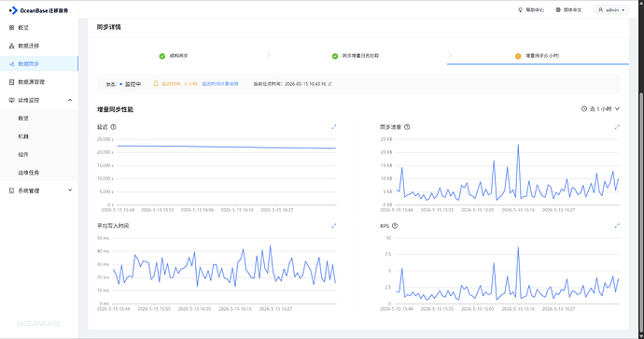This screenshot has height=339, width=644.
Task: Select 数据同步 data synchronization in sidebar
Action: tap(39, 64)
